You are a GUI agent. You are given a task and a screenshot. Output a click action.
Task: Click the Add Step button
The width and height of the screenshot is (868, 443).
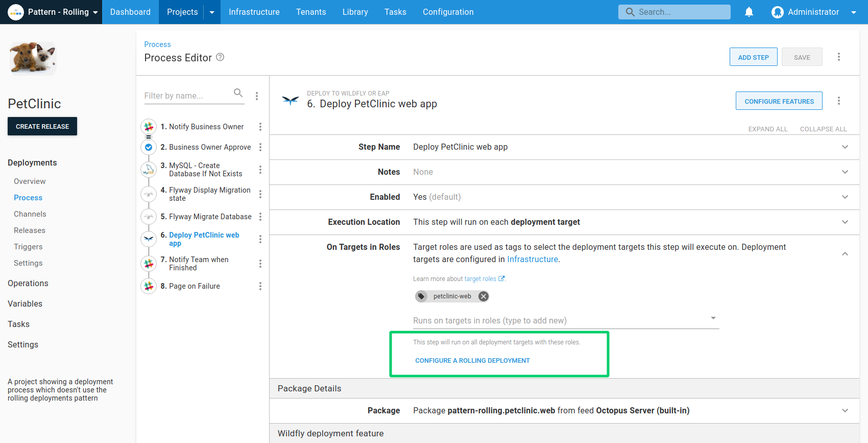[753, 57]
